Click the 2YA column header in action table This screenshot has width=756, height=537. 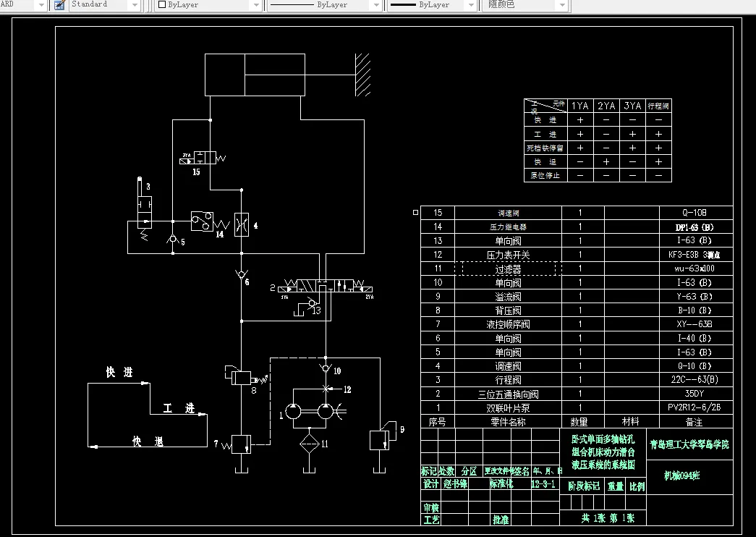pyautogui.click(x=606, y=106)
